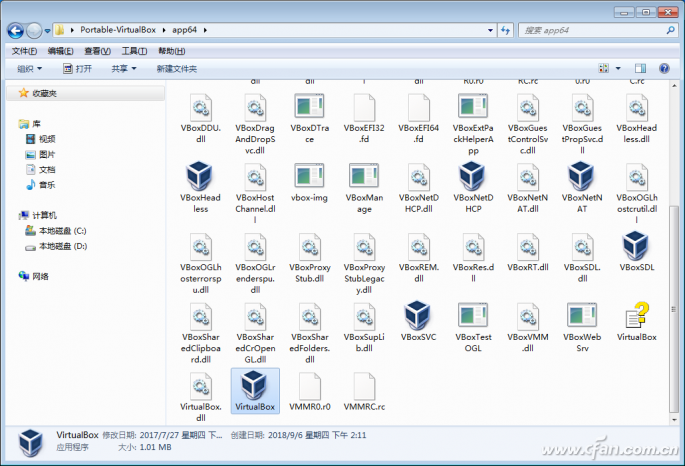Select VBoxSDL.dll file icon
The height and width of the screenshot is (466, 685).
tap(582, 247)
